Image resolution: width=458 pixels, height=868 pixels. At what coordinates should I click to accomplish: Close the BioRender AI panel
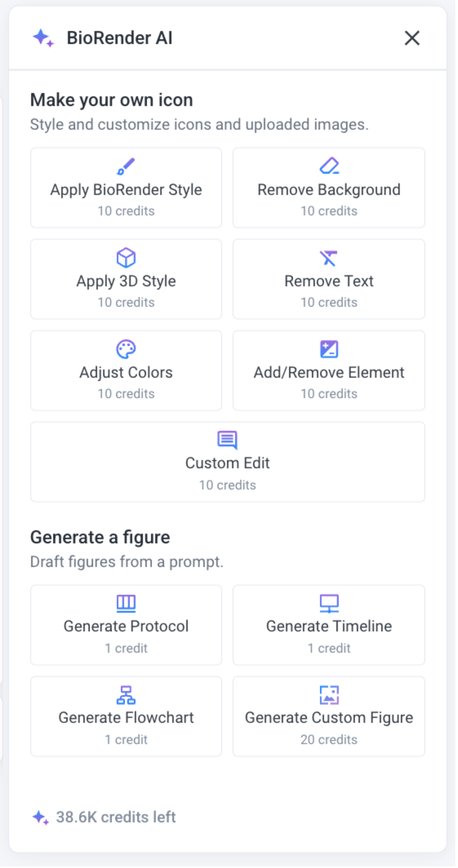click(x=412, y=38)
